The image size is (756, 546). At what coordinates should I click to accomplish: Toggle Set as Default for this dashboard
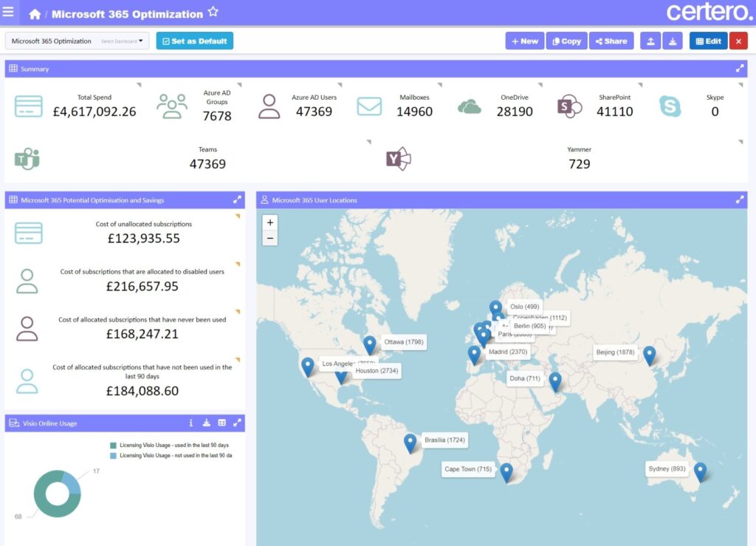(x=194, y=41)
